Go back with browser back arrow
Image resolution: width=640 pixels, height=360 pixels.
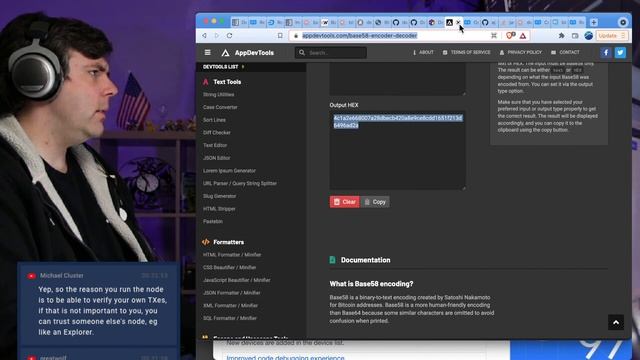pyautogui.click(x=204, y=36)
